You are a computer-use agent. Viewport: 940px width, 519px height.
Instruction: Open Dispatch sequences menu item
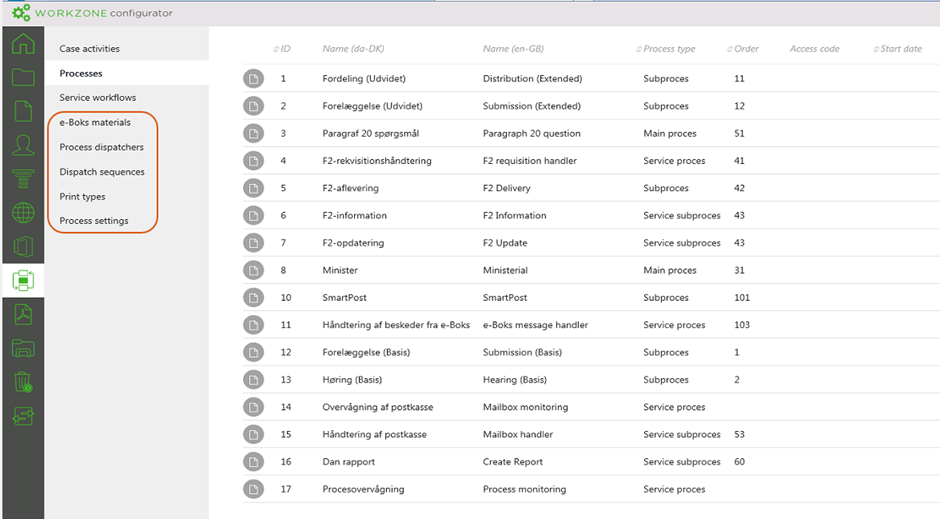(102, 171)
